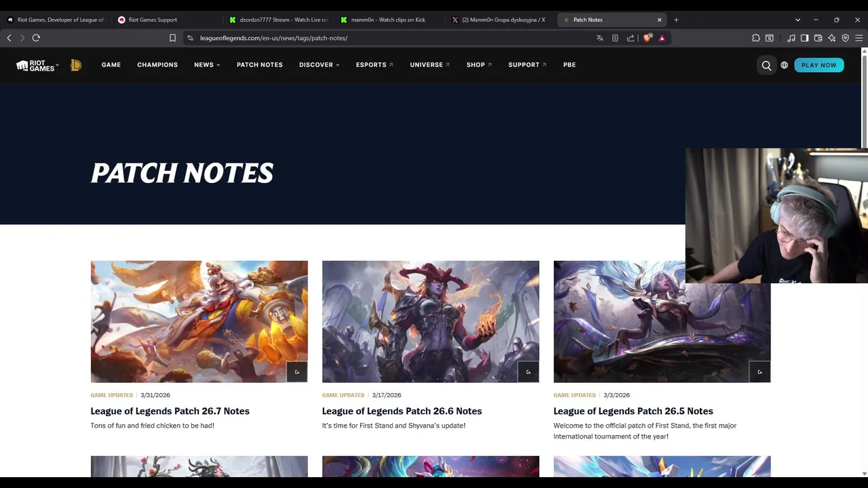The image size is (868, 488).
Task: Click the League of Legends L emblem
Action: click(x=76, y=65)
